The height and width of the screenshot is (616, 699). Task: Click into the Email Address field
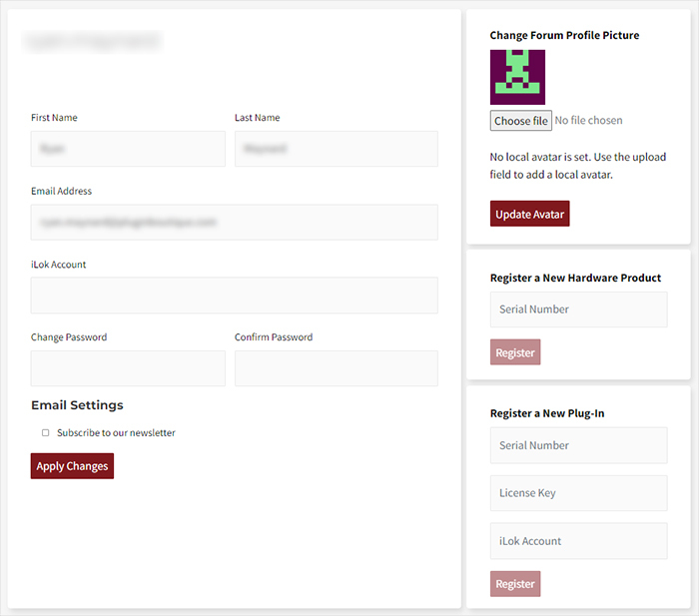pyautogui.click(x=234, y=222)
